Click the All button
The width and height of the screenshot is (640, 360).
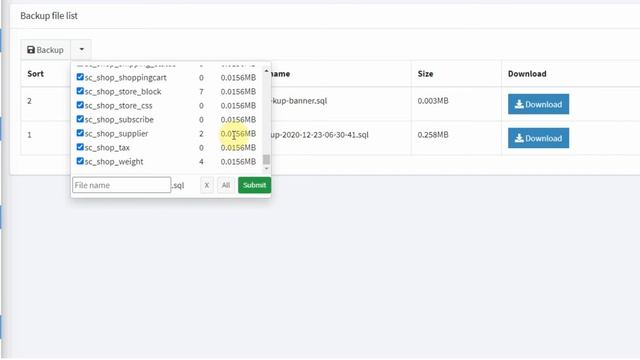pos(226,185)
